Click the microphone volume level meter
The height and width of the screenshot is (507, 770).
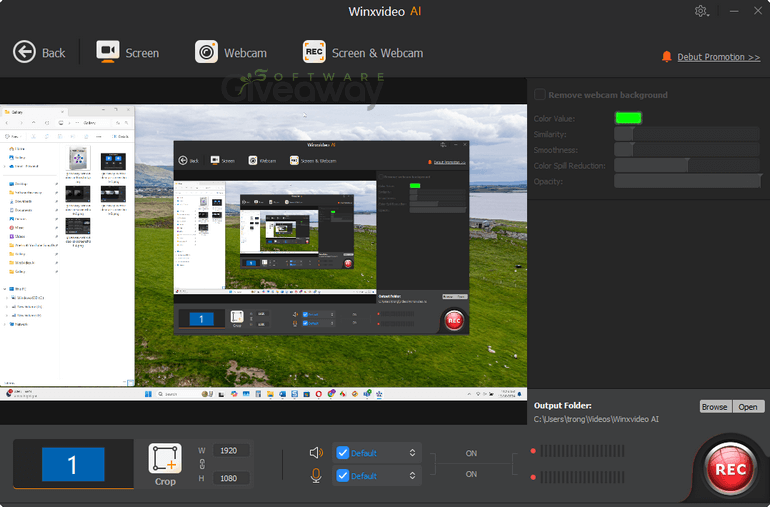582,477
